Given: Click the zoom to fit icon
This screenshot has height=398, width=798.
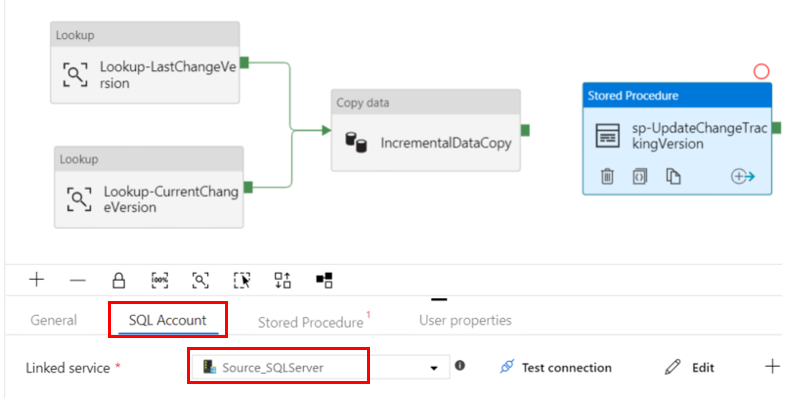Looking at the screenshot, I should 201,280.
